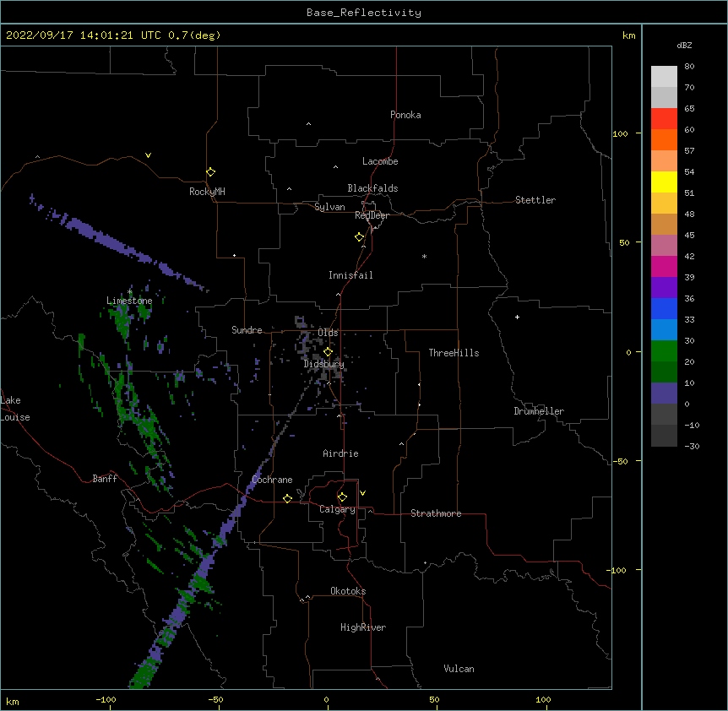This screenshot has width=728, height=711.
Task: Click the Calgary city label
Action: [337, 509]
